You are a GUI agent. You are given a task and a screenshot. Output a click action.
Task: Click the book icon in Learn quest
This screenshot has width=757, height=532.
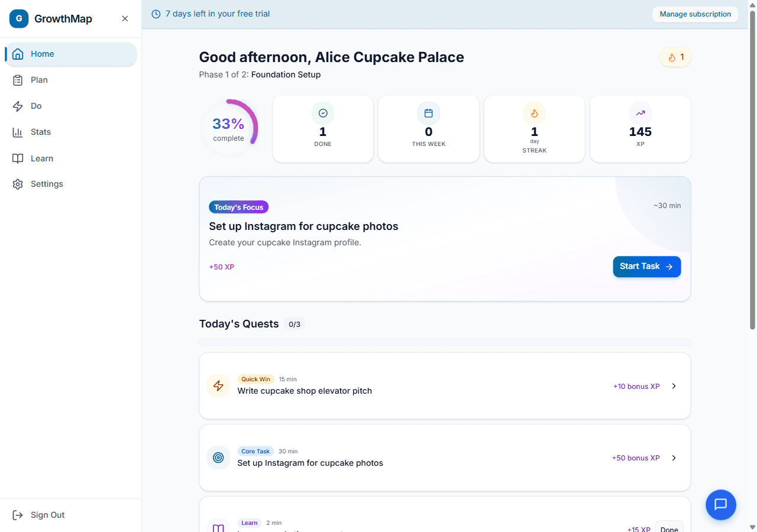218,527
